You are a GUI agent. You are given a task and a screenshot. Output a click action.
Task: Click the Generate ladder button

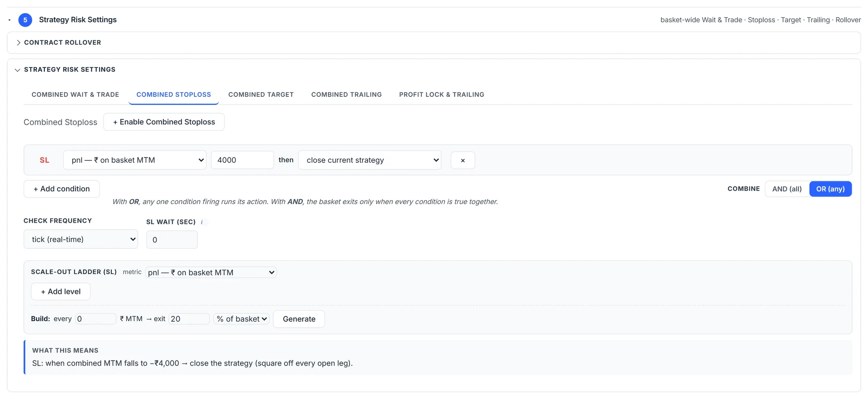(x=299, y=319)
